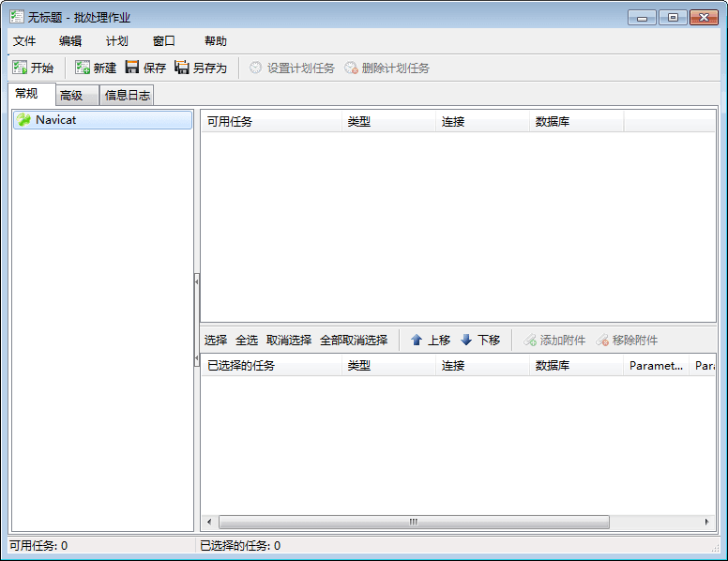This screenshot has width=728, height=561.
Task: Click the 下移 down arrow icon
Action: click(466, 341)
